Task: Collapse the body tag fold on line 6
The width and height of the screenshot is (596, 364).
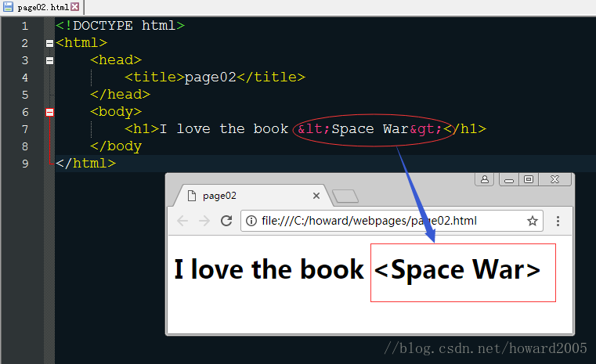Action: click(49, 112)
